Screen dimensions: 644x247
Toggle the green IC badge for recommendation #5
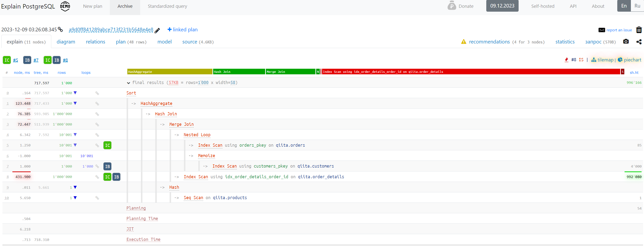click(x=7, y=60)
